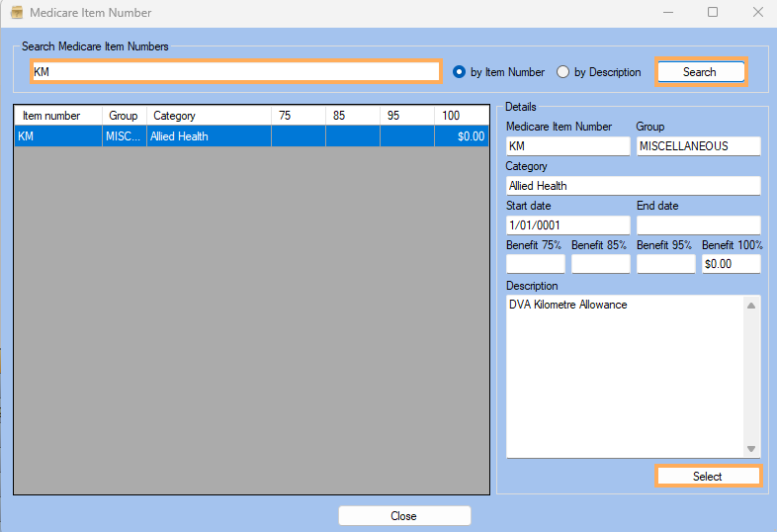Focus the Search Medicare Item Numbers field
The width and height of the screenshot is (777, 532).
pos(236,72)
